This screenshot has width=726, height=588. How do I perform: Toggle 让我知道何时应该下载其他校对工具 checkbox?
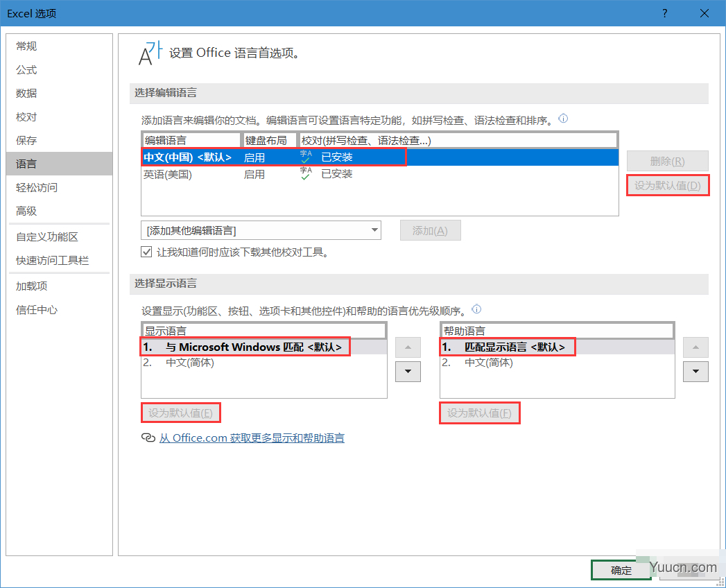tap(146, 252)
